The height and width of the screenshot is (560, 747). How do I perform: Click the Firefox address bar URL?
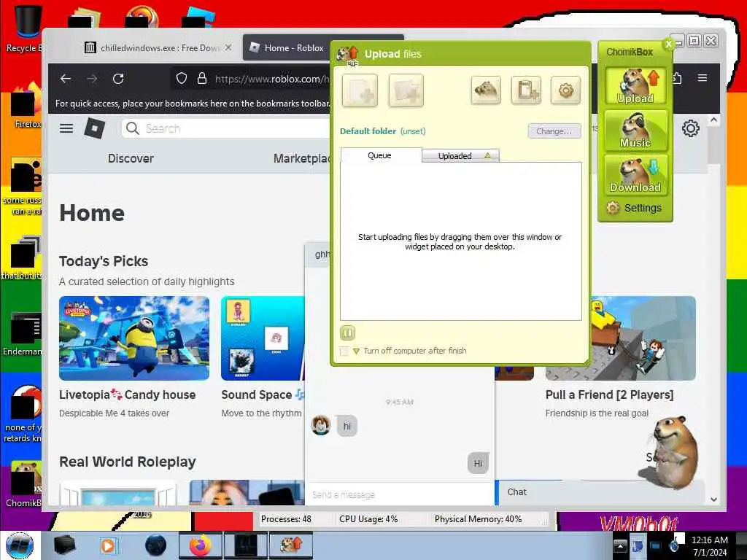coord(272,79)
